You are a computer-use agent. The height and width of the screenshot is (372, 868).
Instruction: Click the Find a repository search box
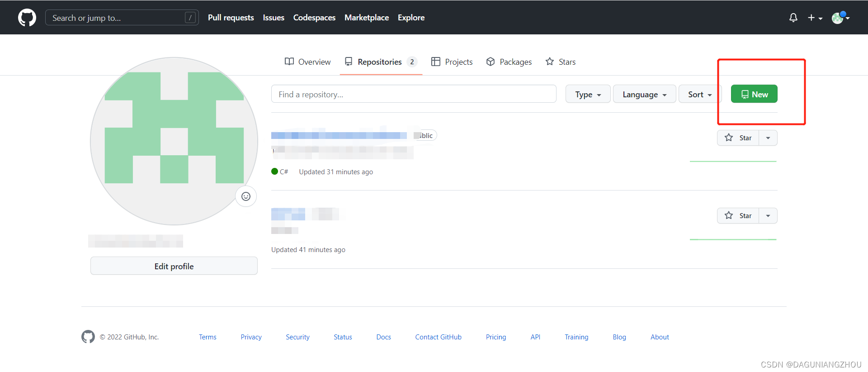[x=414, y=94]
